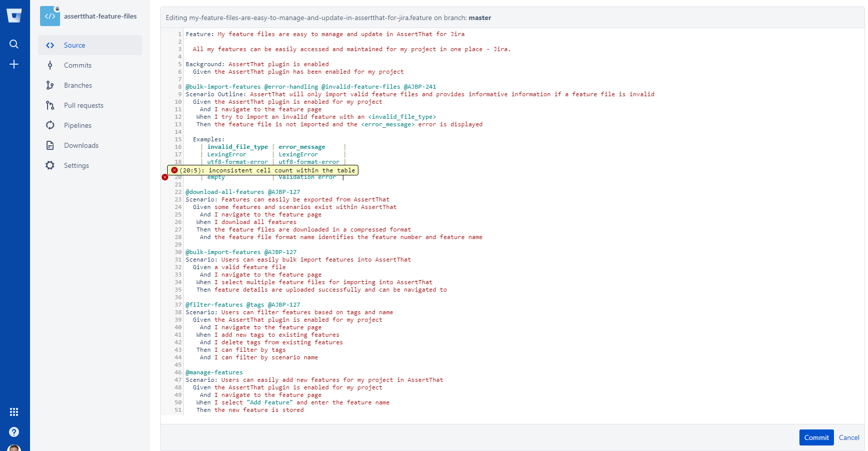Click the @AJBP-241 tag
The width and height of the screenshot is (868, 451).
pos(420,87)
